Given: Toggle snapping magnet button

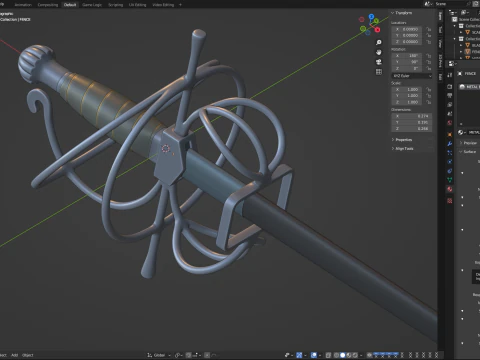Looking at the screenshot, I should [188, 355].
